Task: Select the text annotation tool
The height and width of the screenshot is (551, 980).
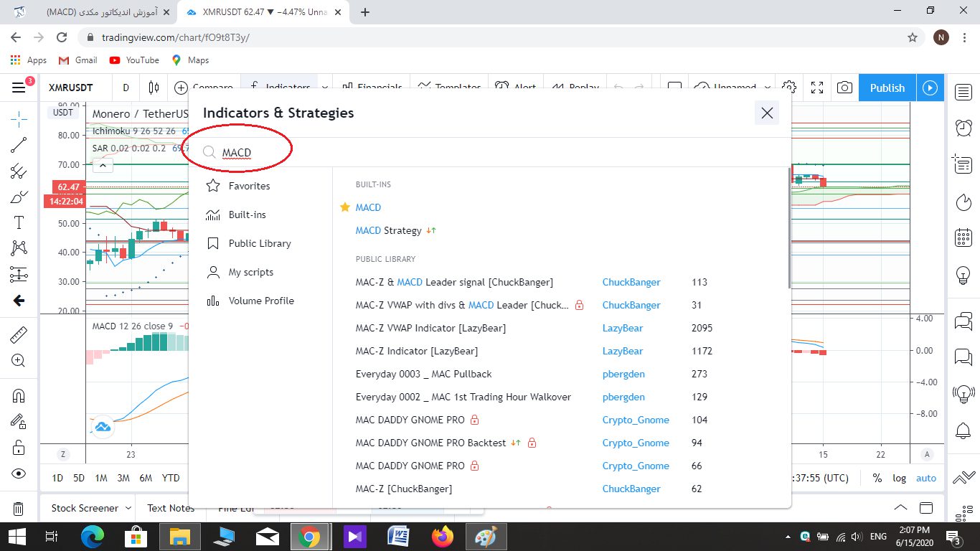Action: [19, 222]
